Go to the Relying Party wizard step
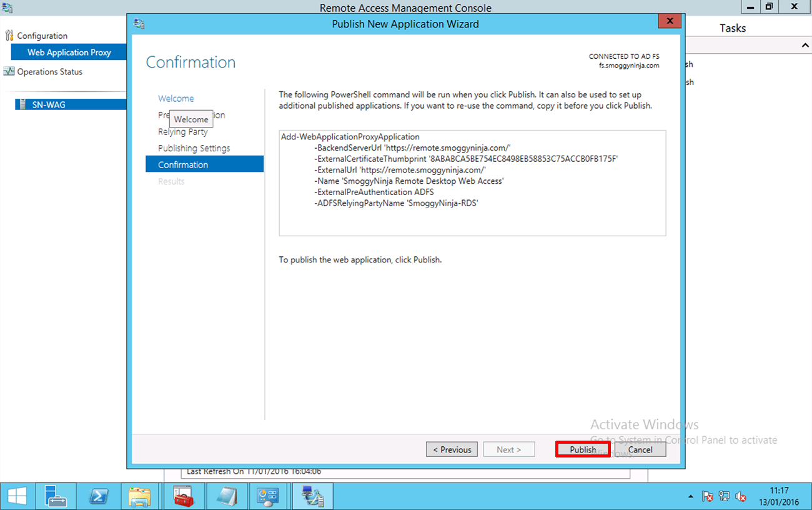This screenshot has width=812, height=510. [x=183, y=132]
